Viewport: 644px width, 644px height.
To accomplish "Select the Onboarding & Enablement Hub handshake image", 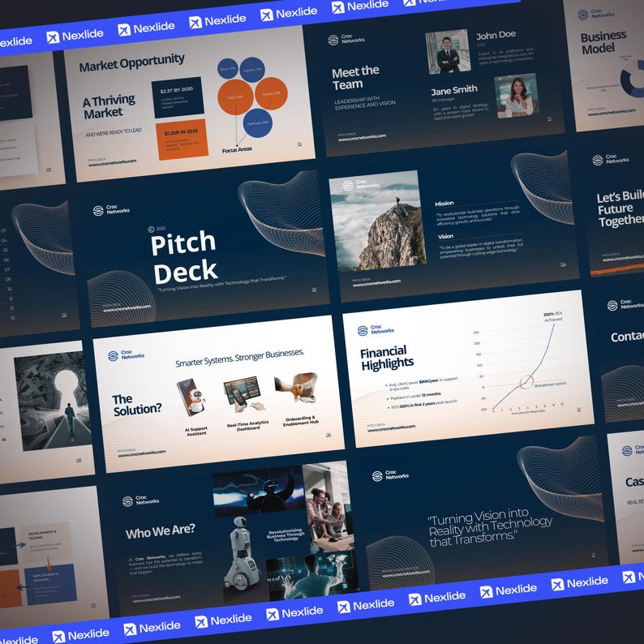I will point(296,387).
